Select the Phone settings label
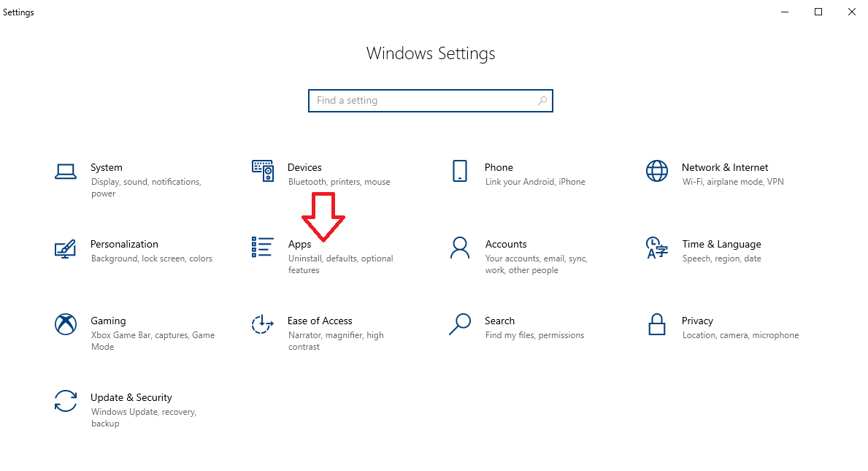The image size is (868, 471). pos(499,168)
